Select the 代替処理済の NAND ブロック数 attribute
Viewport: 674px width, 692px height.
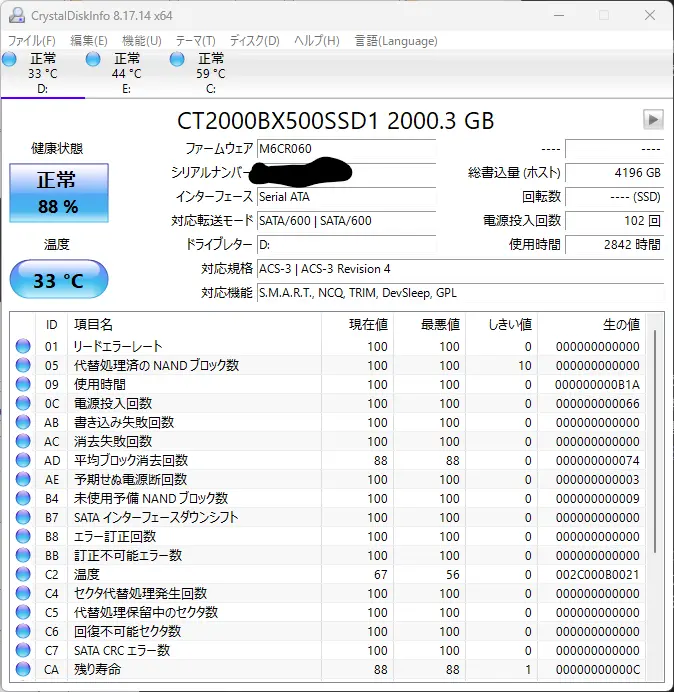pyautogui.click(x=156, y=365)
